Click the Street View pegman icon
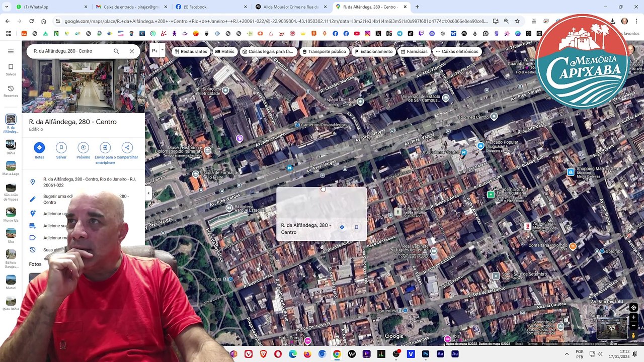 pos(633,335)
